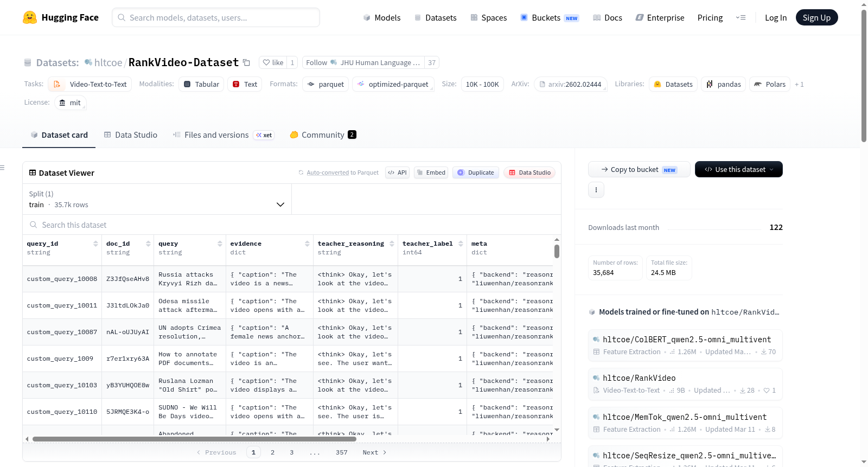This screenshot has height=467, width=868.
Task: Sort the evidence column toggle arrows
Action: 307,244
